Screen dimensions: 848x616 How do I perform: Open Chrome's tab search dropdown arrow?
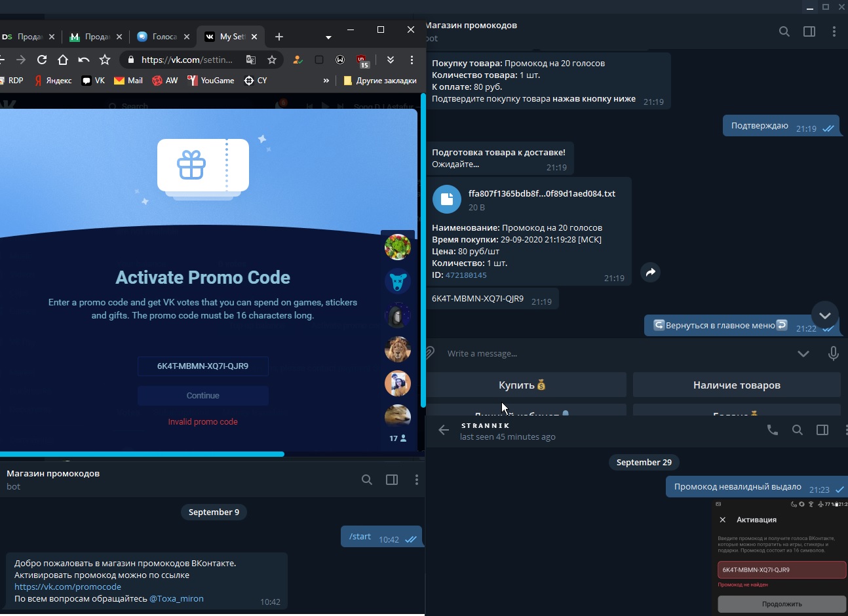pos(328,37)
